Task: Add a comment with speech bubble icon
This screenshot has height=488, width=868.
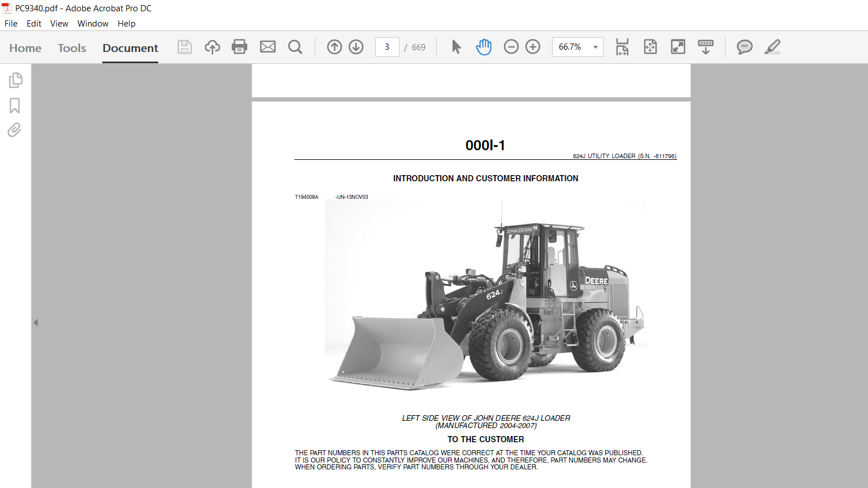Action: pos(745,47)
